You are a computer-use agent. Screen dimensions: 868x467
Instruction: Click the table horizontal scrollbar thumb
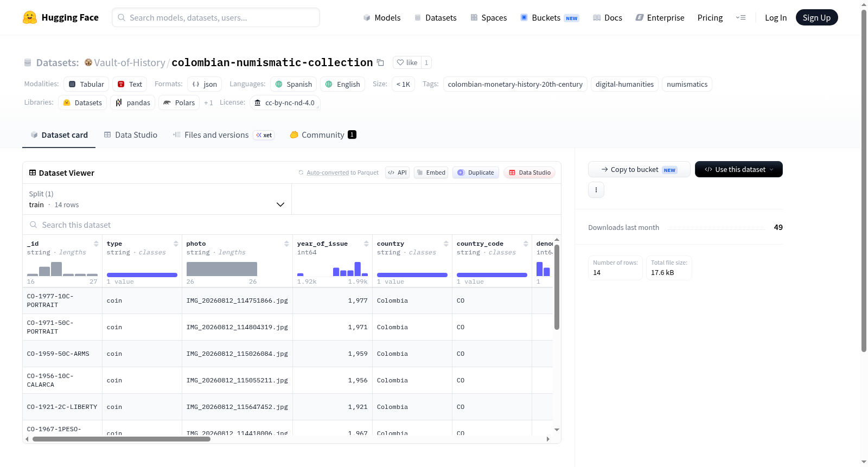click(122, 439)
